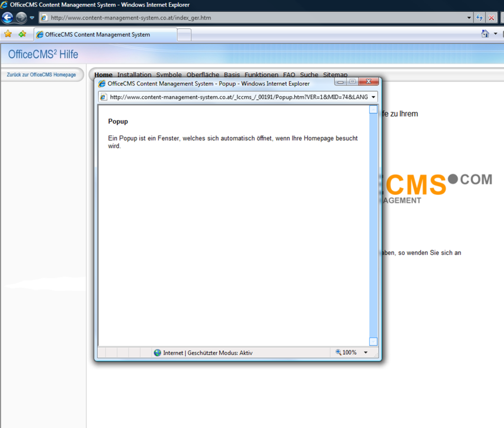Open the Suche menu item
The height and width of the screenshot is (428, 504).
(309, 74)
